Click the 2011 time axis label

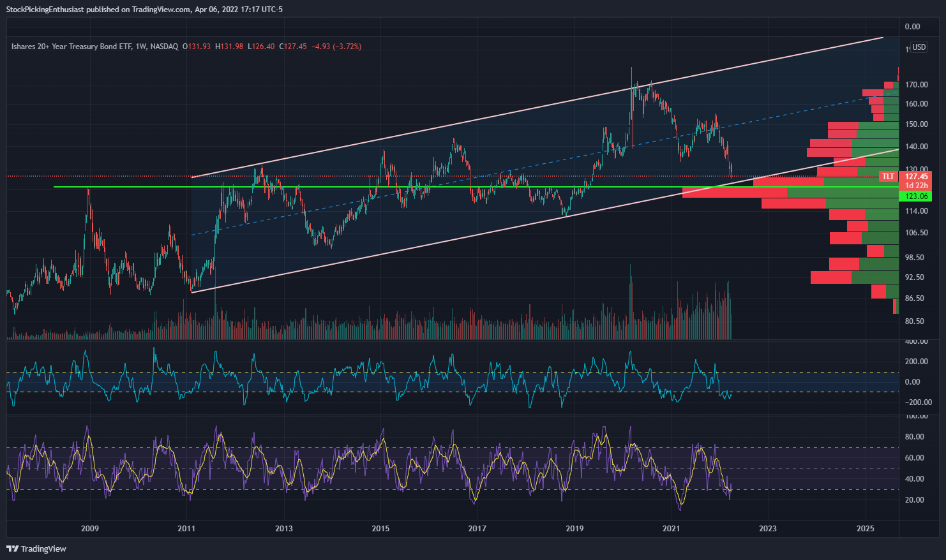coord(186,528)
